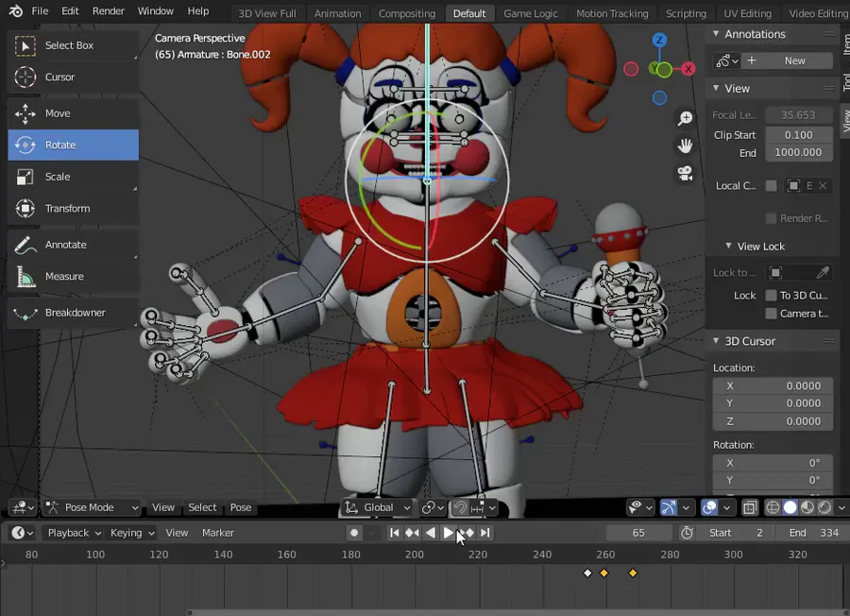Open the File menu

pos(40,10)
